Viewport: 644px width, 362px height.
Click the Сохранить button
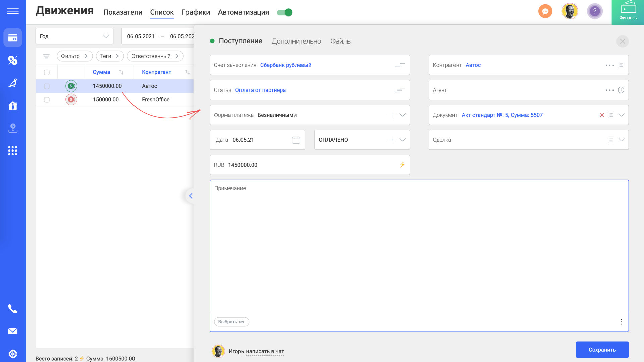[x=602, y=350]
